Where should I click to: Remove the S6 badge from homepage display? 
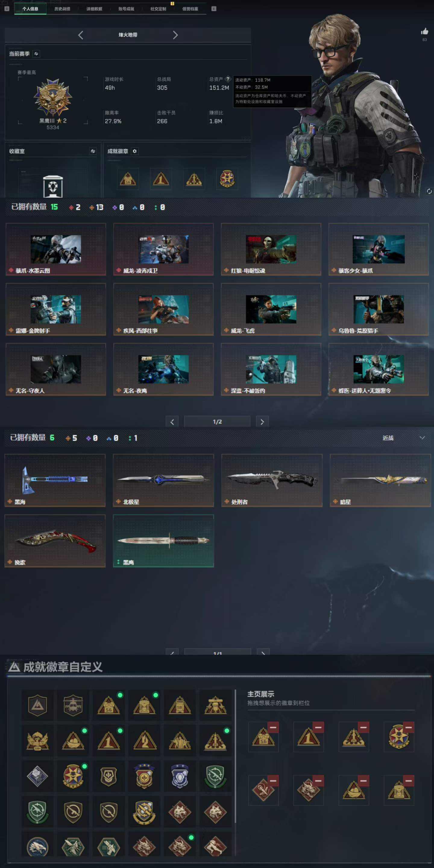tap(273, 727)
